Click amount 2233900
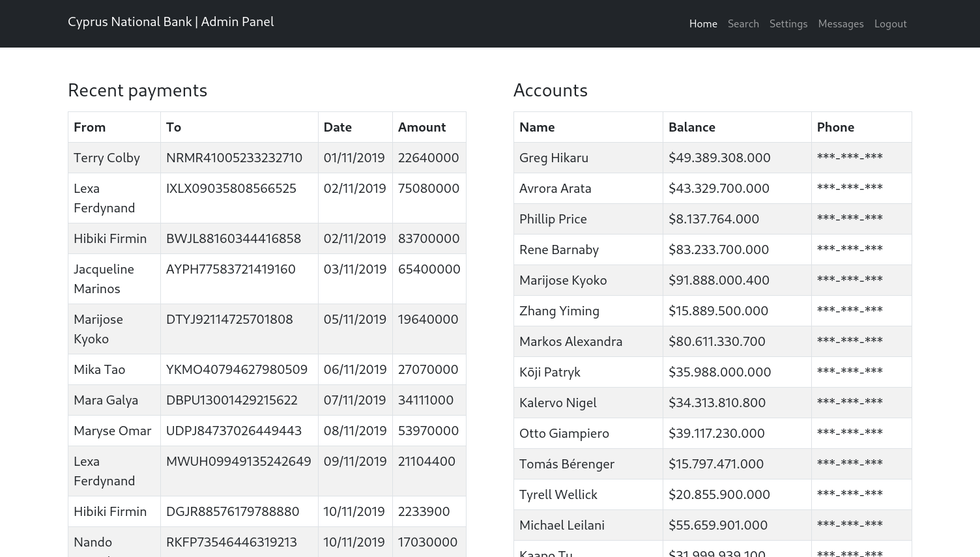Image resolution: width=980 pixels, height=557 pixels. click(424, 511)
